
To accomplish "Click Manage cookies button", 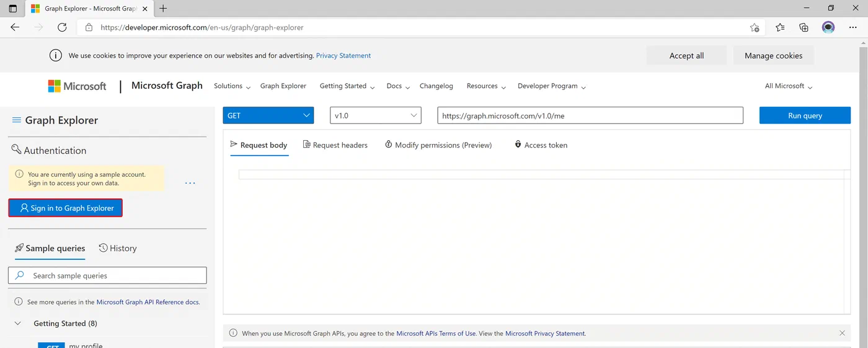I will coord(773,55).
